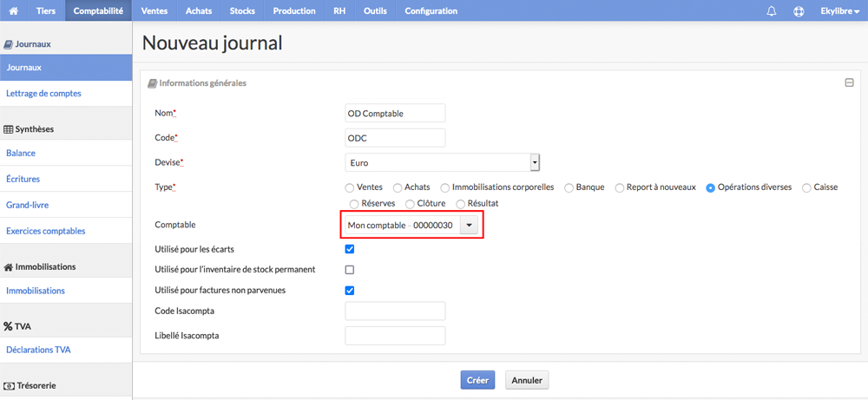The height and width of the screenshot is (400, 868).
Task: Click the Trésorerie section header
Action: tap(30, 385)
